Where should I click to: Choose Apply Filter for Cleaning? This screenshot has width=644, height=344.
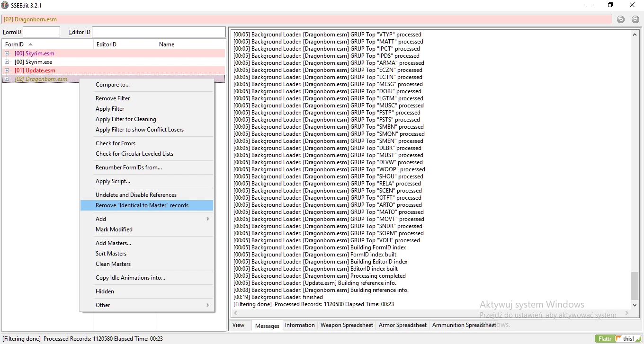point(147,119)
